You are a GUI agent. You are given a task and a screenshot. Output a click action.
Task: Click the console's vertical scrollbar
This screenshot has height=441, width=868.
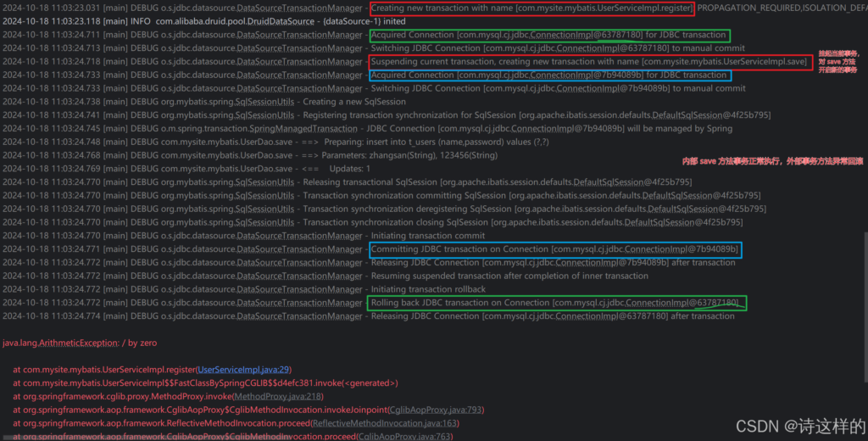(x=865, y=306)
